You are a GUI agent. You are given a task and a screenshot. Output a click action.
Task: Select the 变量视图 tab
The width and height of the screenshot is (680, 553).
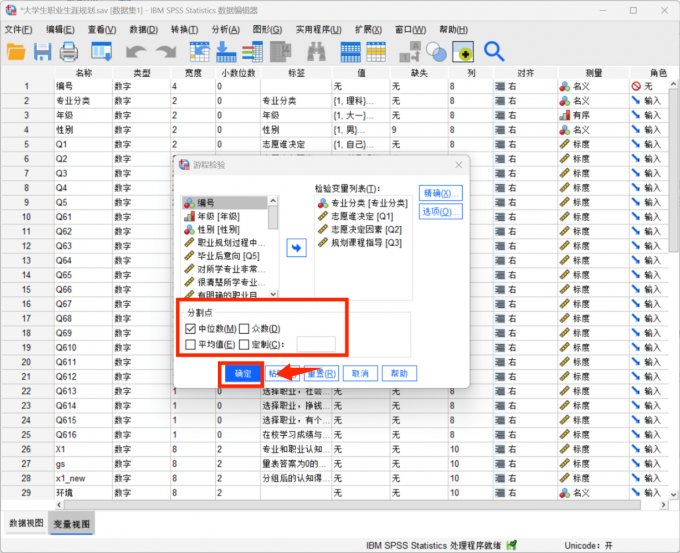tap(72, 524)
